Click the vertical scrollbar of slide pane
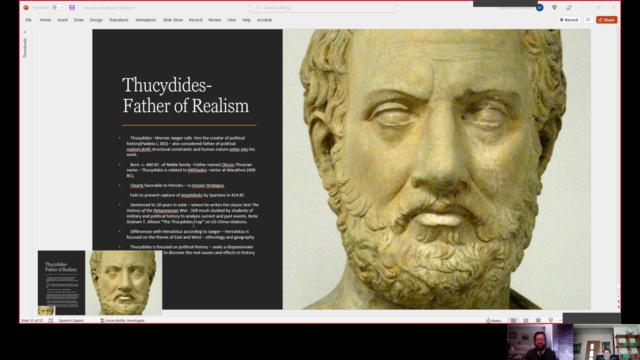This screenshot has height=360, width=640. coord(618,163)
